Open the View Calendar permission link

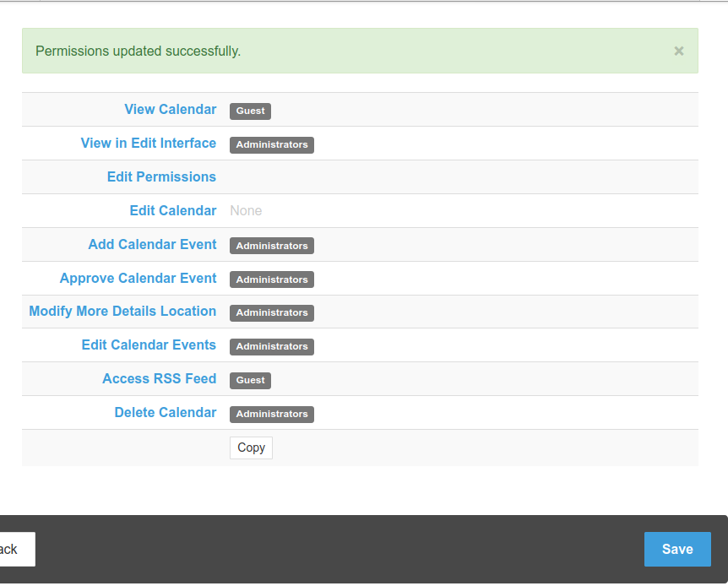(x=170, y=109)
